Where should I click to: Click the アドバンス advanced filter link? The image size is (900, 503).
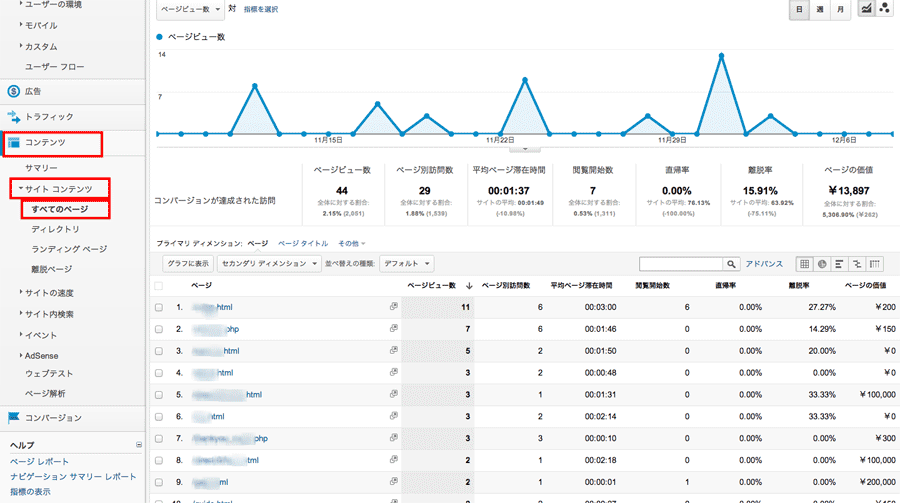764,264
